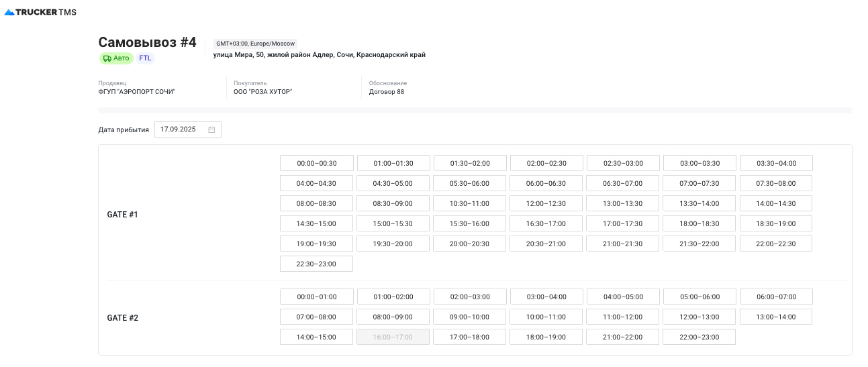This screenshot has height=367, width=868.
Task: Click the Договор 88 justification text
Action: tap(387, 92)
